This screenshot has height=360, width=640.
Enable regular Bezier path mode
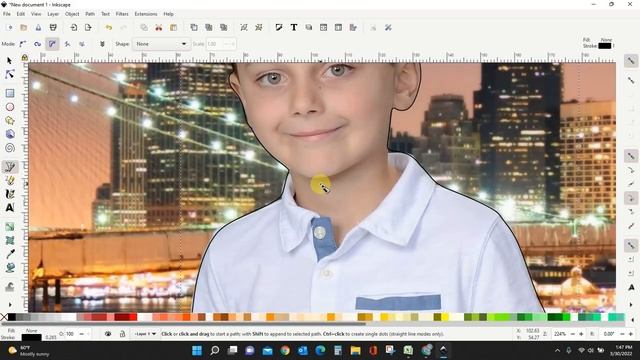click(x=22, y=44)
